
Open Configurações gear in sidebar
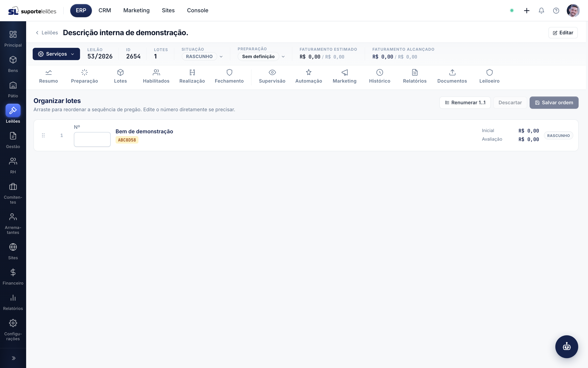coord(13,323)
